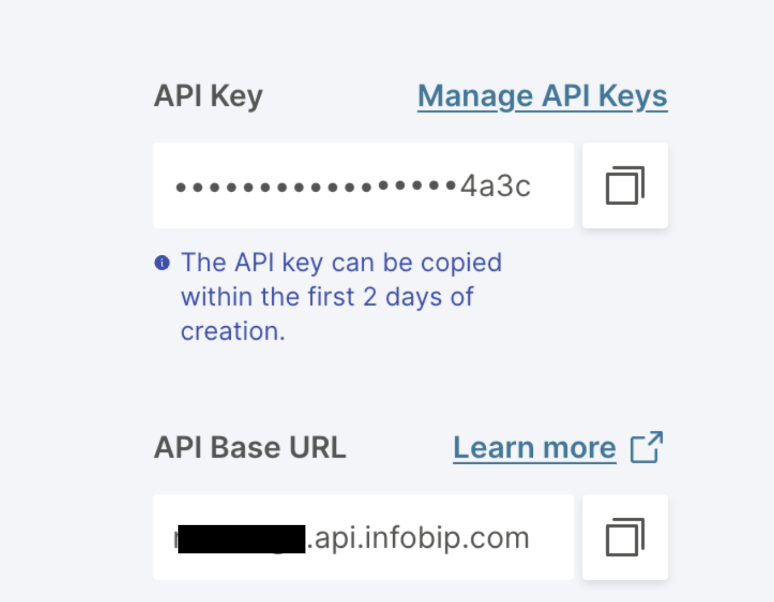Click the word "creation." in the note
774x602 pixels.
pyautogui.click(x=233, y=331)
